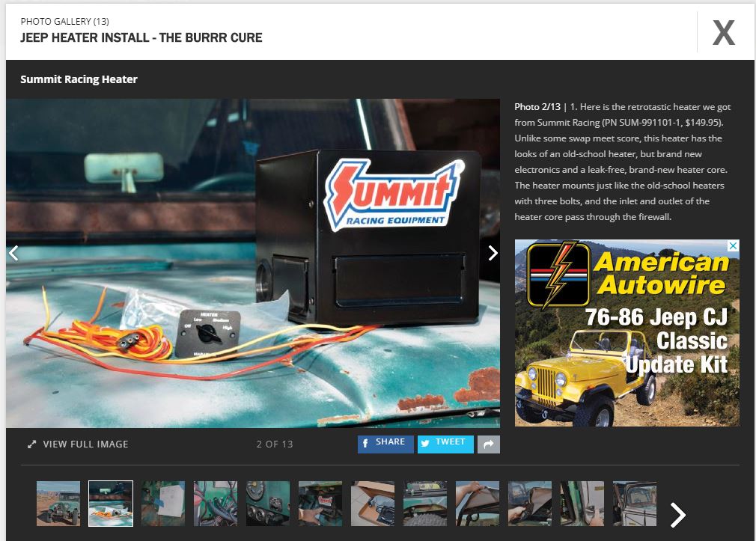This screenshot has height=541, width=756.
Task: Select the eighth thumbnail in the strip
Action: coord(425,503)
